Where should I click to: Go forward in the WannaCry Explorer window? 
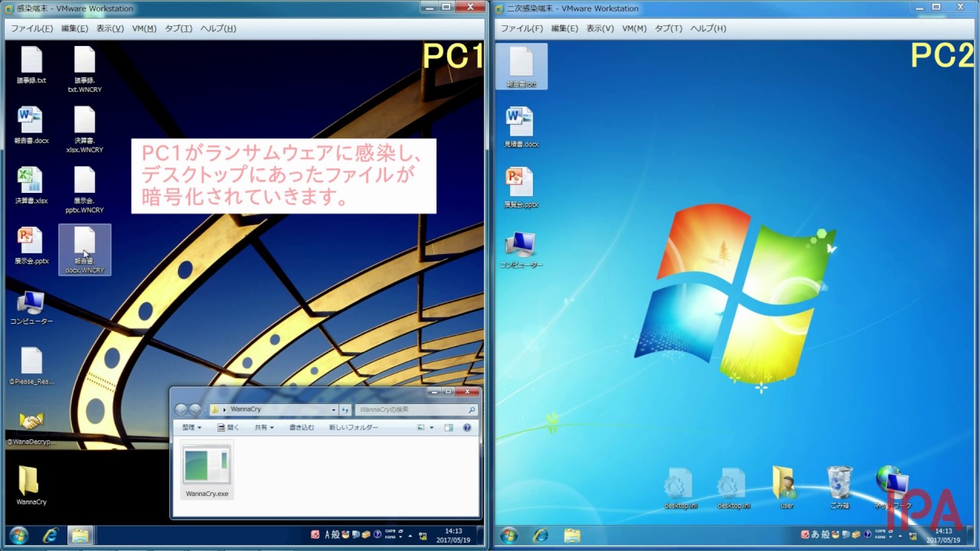[195, 409]
